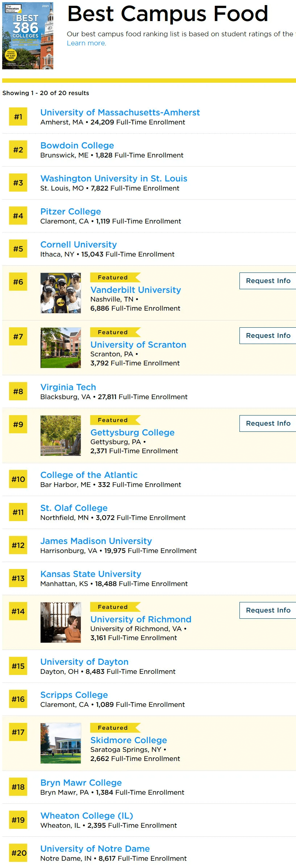
Task: Select the #2 rank badge for Bowdoin
Action: pyautogui.click(x=18, y=150)
